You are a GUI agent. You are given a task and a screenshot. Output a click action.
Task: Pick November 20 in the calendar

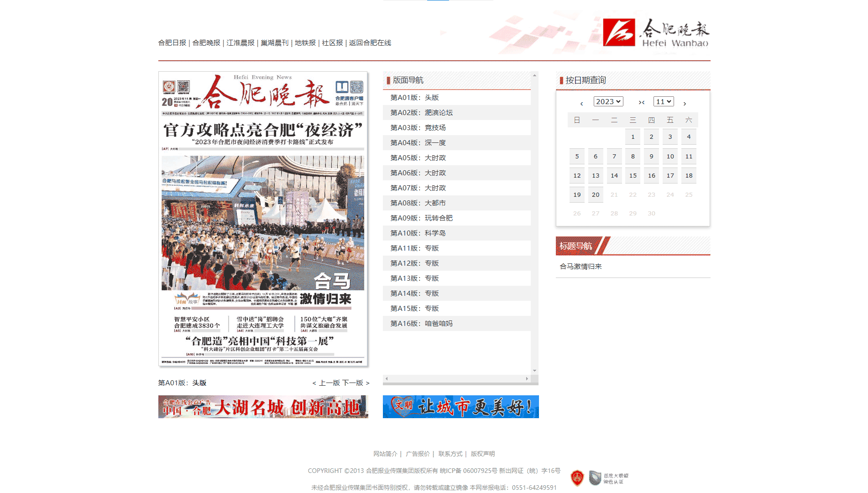596,195
